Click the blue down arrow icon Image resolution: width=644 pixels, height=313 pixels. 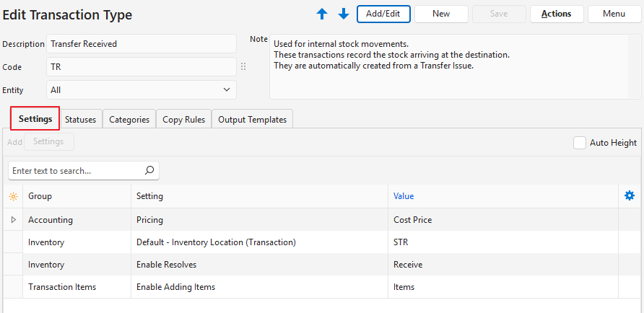(344, 14)
